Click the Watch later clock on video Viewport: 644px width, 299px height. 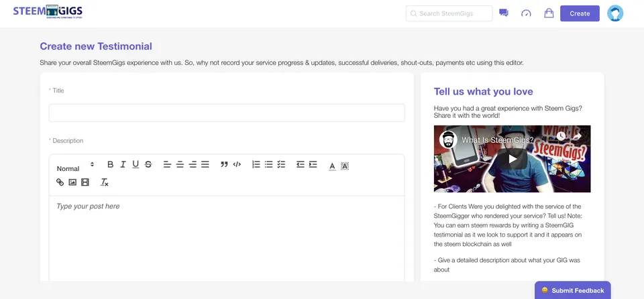coord(561,137)
